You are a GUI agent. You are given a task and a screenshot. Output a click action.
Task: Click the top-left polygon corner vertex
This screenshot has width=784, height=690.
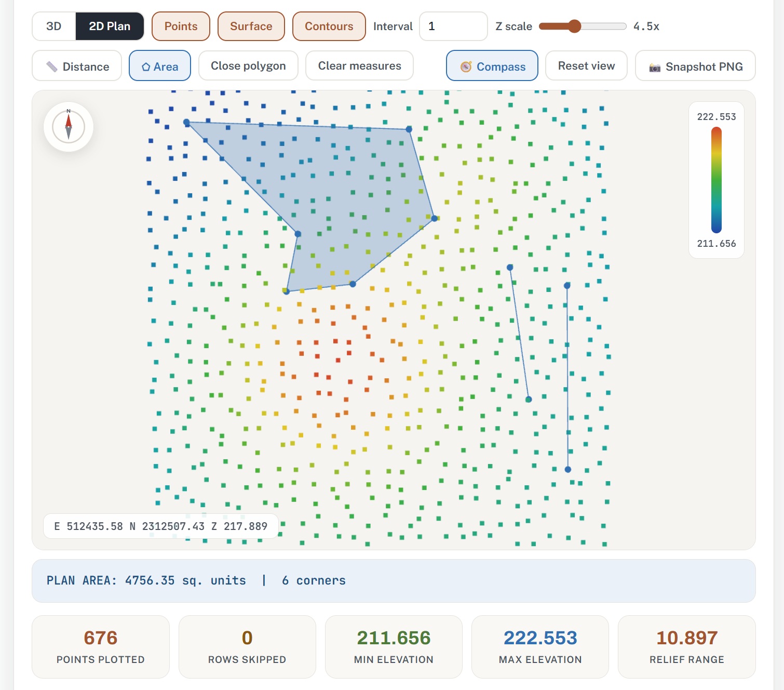click(x=186, y=122)
